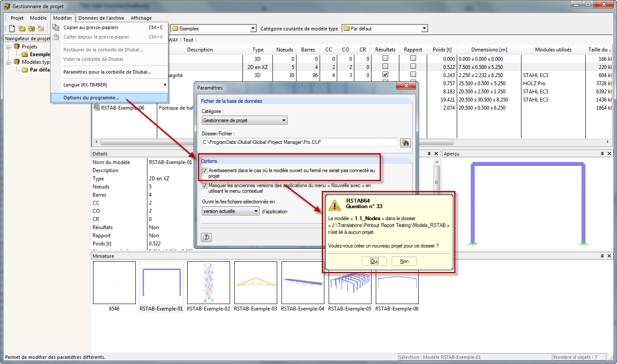
Task: Click the Gestionnaire de projet title bar app icon
Action: coord(7,6)
